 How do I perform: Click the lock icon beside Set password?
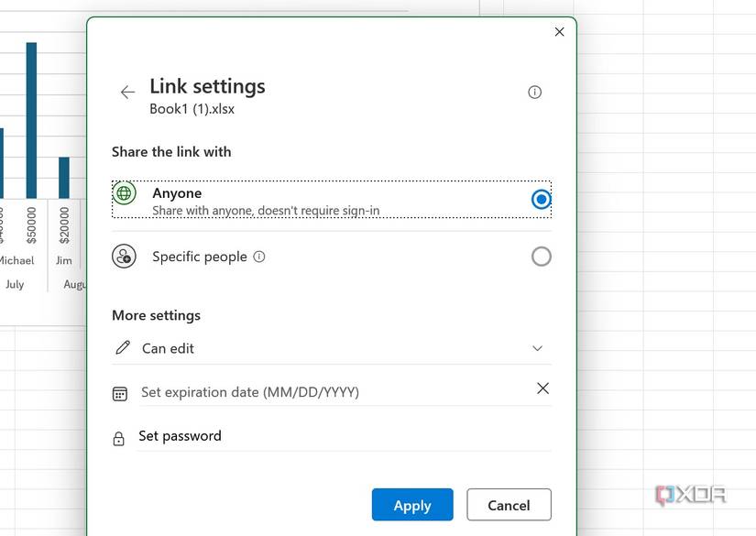coord(119,438)
